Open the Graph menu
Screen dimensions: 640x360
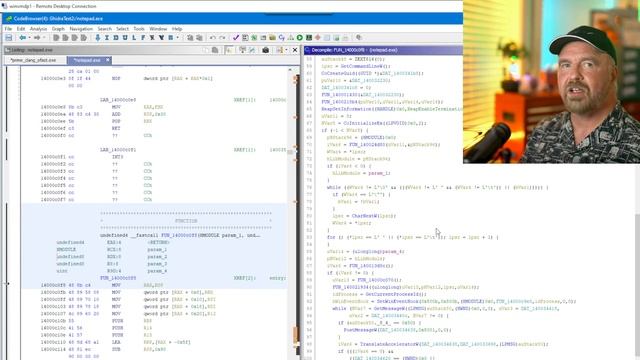point(58,29)
